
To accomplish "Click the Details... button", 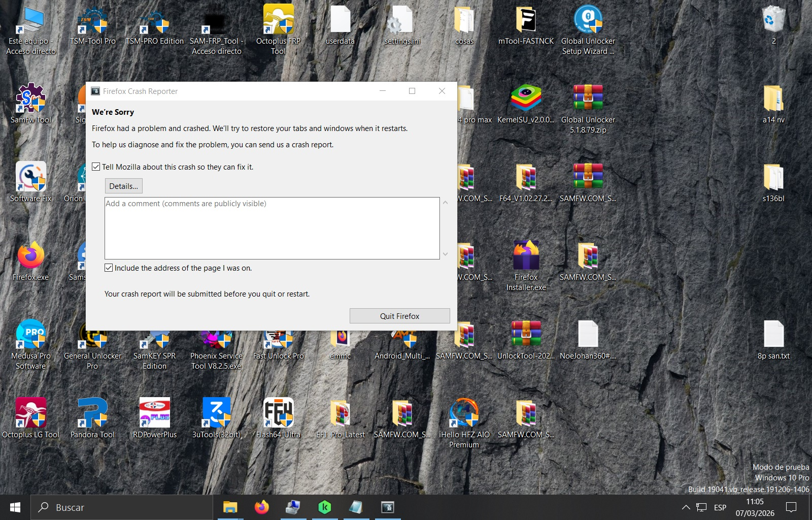I will (123, 186).
